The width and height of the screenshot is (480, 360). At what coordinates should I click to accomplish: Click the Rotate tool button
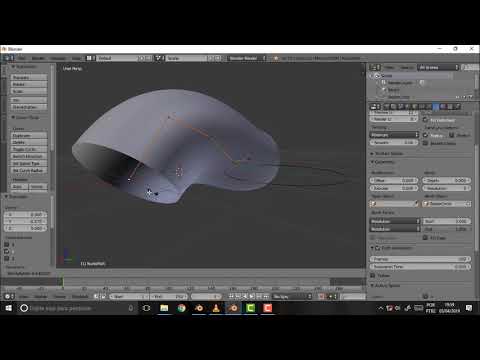(x=29, y=84)
